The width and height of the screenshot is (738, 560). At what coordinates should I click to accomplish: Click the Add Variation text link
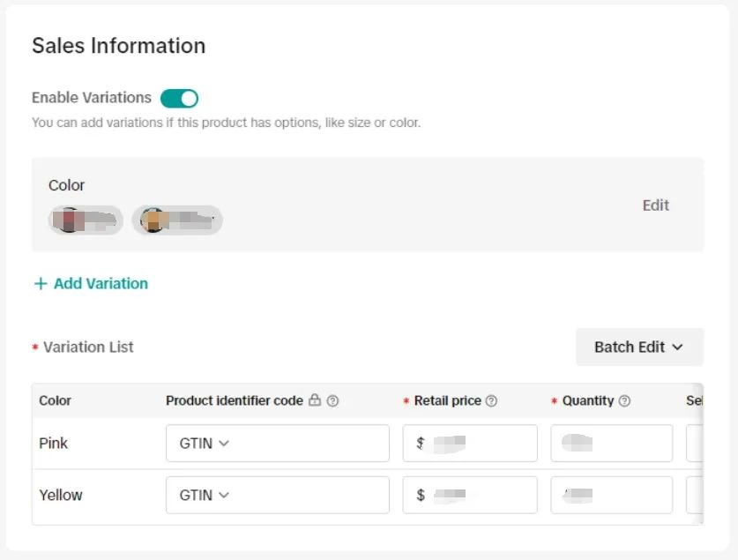click(101, 283)
